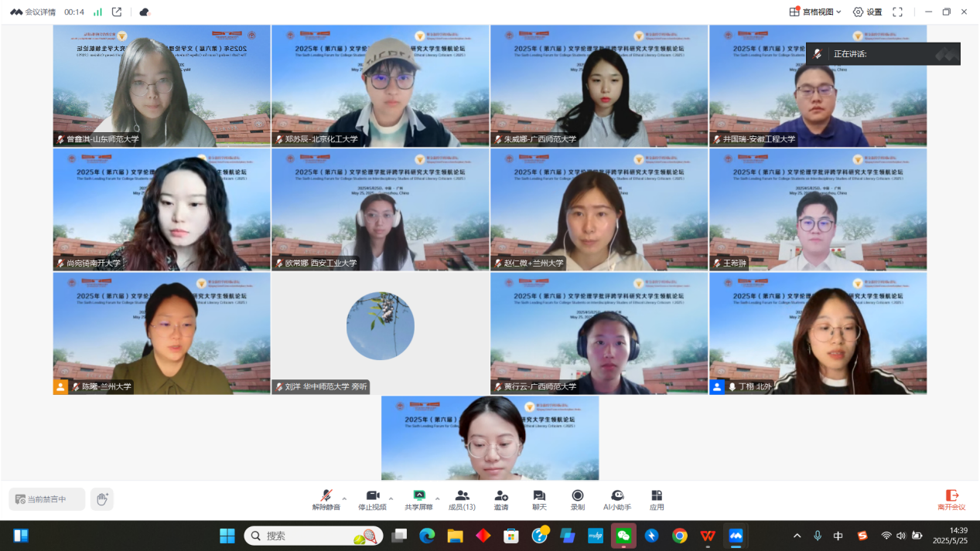Click the 当前禁言中 muted status button
The height and width of the screenshot is (551, 980).
(x=47, y=499)
